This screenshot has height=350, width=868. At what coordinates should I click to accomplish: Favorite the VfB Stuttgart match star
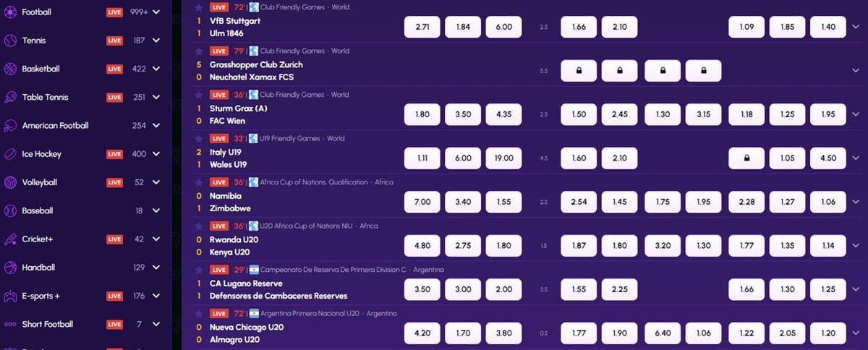tap(199, 7)
